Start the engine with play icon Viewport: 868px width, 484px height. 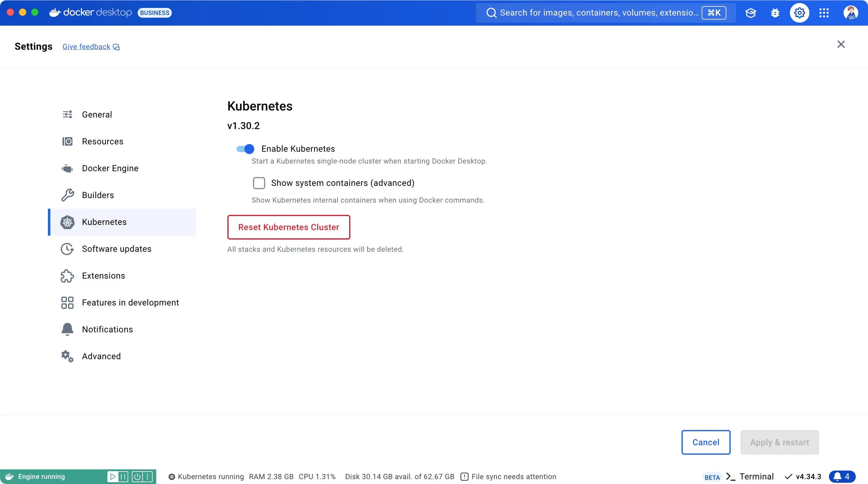point(113,477)
